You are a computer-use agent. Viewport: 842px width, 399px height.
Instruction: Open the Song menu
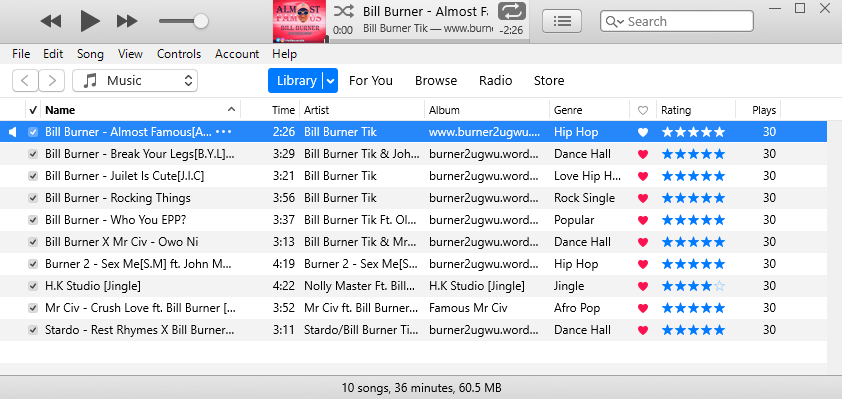click(90, 54)
